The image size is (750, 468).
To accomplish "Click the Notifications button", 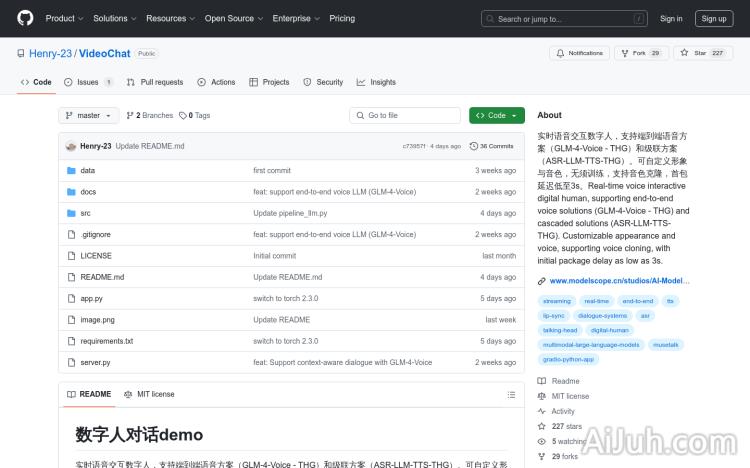I will pos(580,53).
